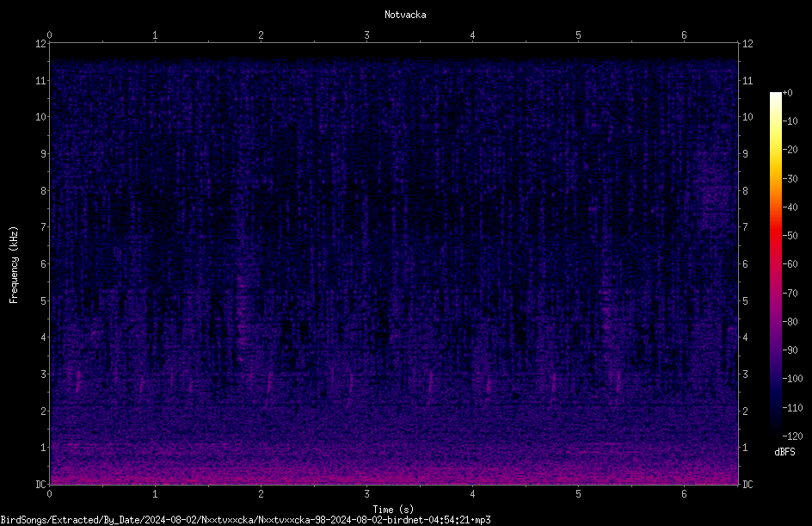
Task: Click the 8 kHz label on right axis
Action: point(745,191)
